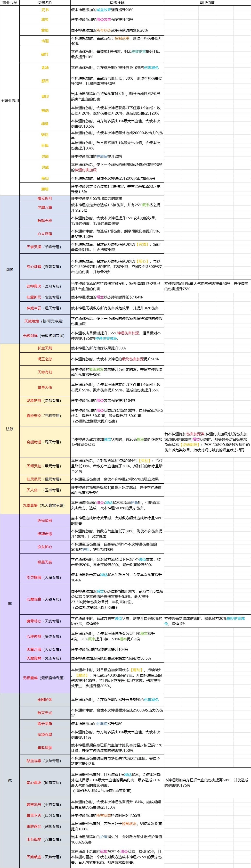Viewport: 251px width, 868px height.
Task: Select the 体 class category cell
Action: coord(10,780)
